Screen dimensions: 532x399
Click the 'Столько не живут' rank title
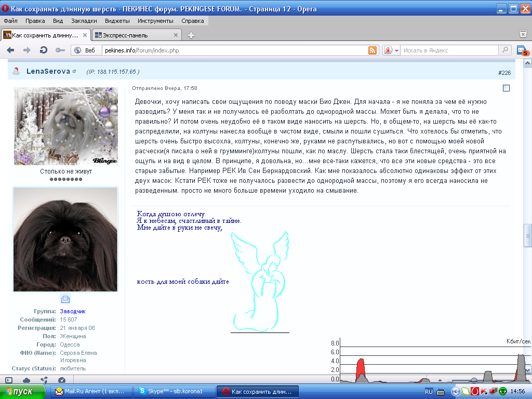(x=66, y=171)
